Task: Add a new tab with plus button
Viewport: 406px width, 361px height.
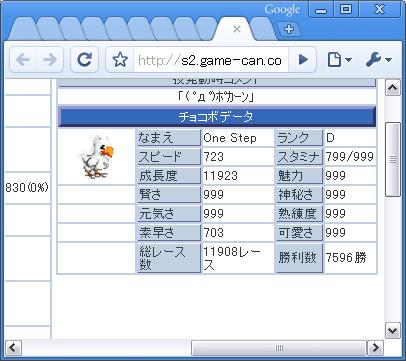Action: 289,29
